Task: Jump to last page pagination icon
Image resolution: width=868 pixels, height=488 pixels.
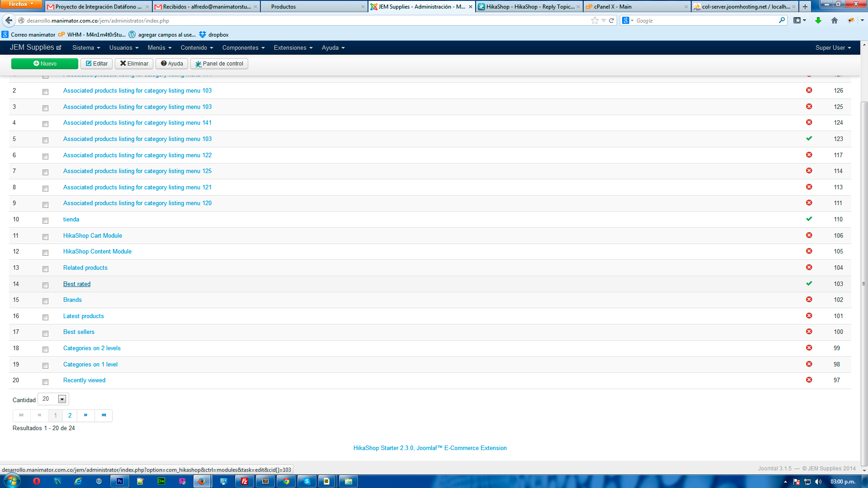Action: click(104, 415)
